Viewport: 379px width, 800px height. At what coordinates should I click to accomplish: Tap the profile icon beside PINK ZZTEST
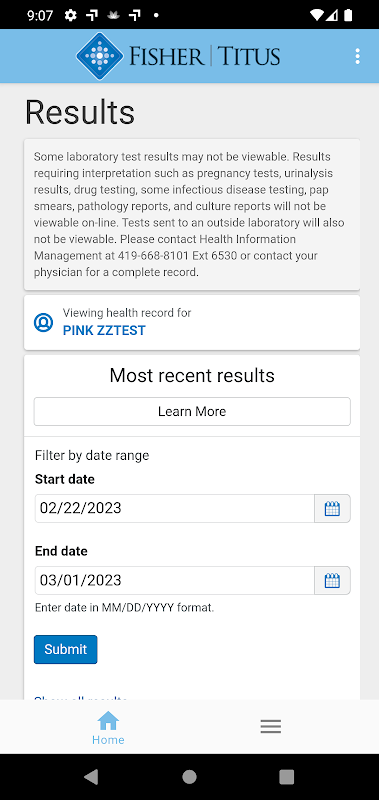(43, 322)
